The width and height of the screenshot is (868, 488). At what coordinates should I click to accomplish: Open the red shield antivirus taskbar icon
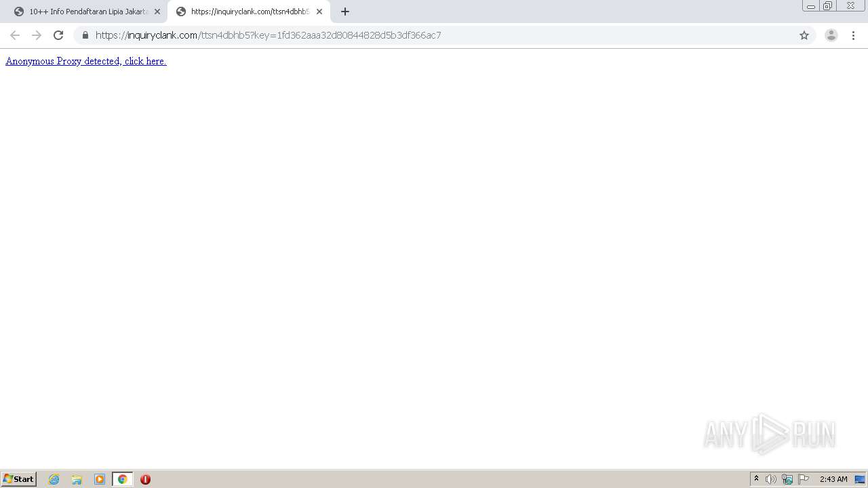tap(145, 479)
